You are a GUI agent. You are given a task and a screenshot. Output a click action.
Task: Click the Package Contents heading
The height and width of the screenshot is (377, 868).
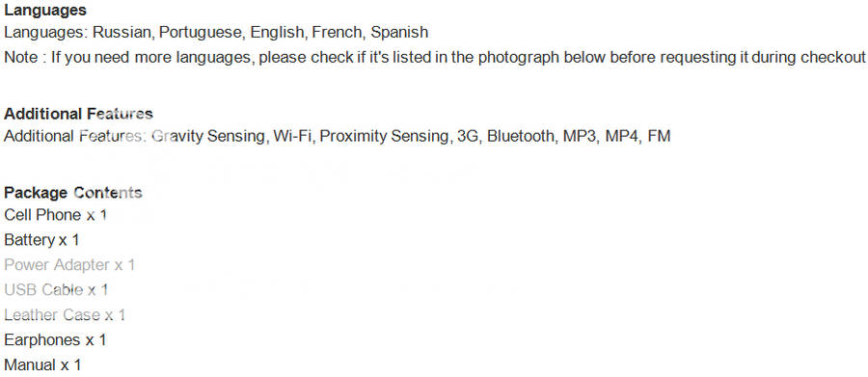click(73, 193)
